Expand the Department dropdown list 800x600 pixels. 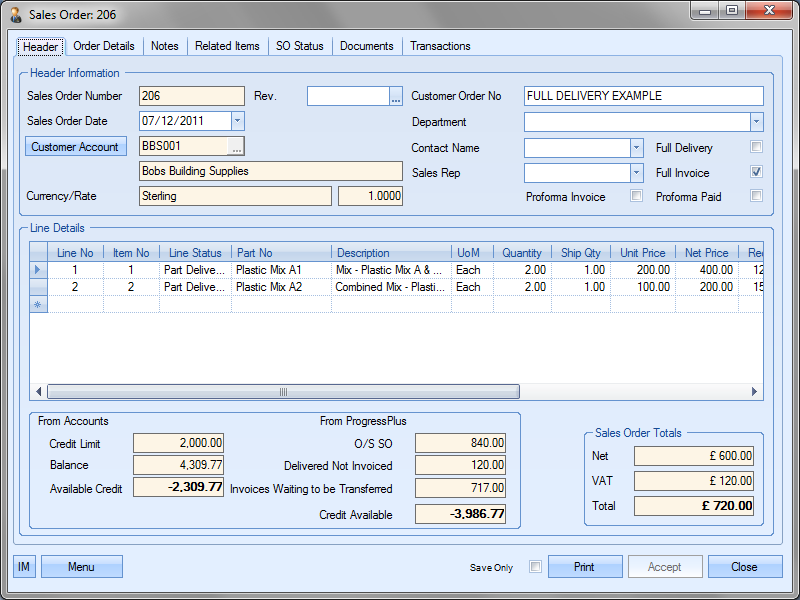[x=756, y=122]
